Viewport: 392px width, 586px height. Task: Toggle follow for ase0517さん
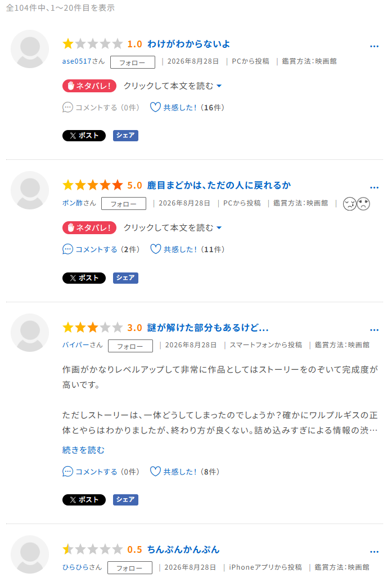coord(133,62)
